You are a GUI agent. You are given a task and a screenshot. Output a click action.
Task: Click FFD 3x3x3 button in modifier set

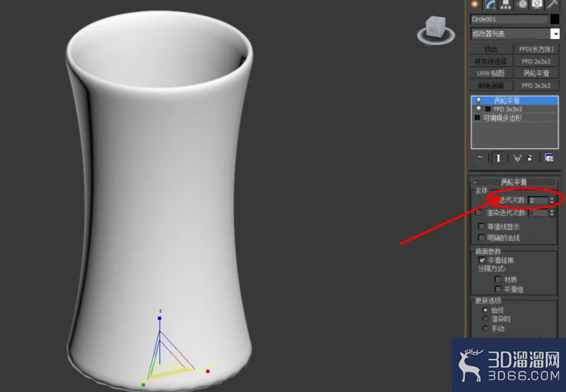pyautogui.click(x=536, y=85)
